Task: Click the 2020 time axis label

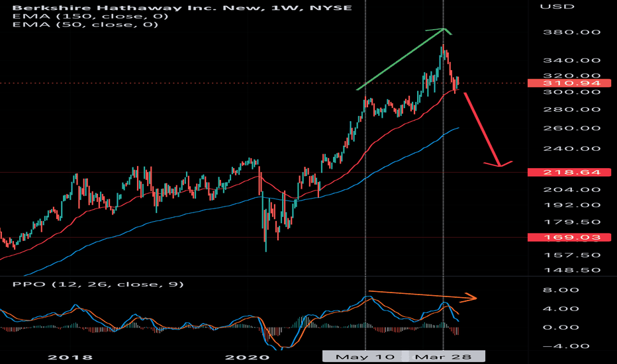Action: point(247,357)
